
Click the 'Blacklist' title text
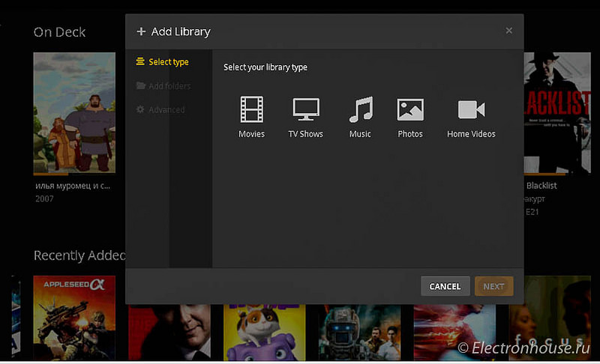541,186
